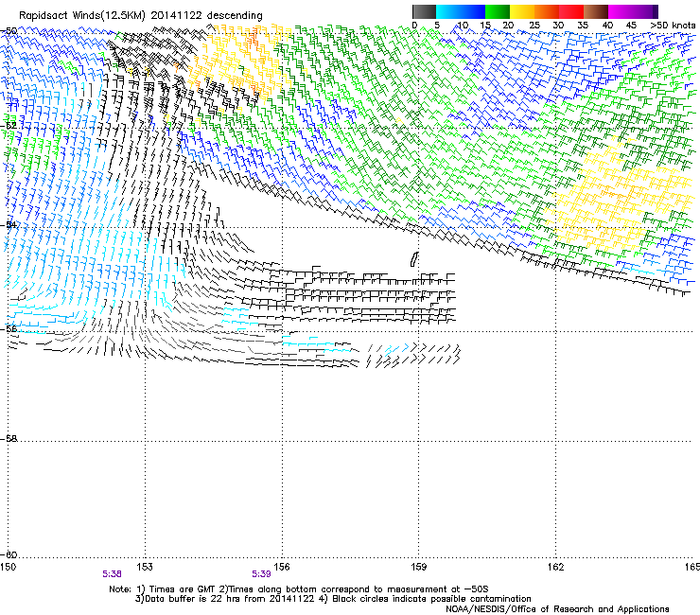700x615 pixels.
Task: Click the red 30-35 knots legend swatch
Action: pyautogui.click(x=571, y=11)
